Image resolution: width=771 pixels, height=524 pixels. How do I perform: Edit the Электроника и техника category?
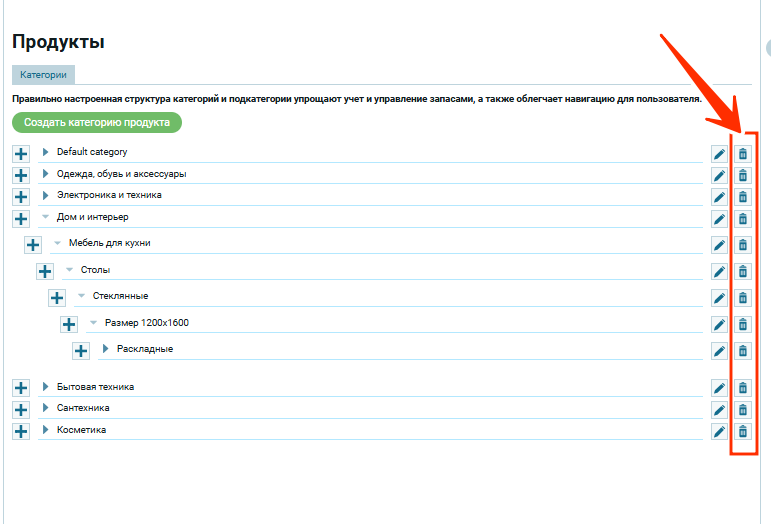719,197
